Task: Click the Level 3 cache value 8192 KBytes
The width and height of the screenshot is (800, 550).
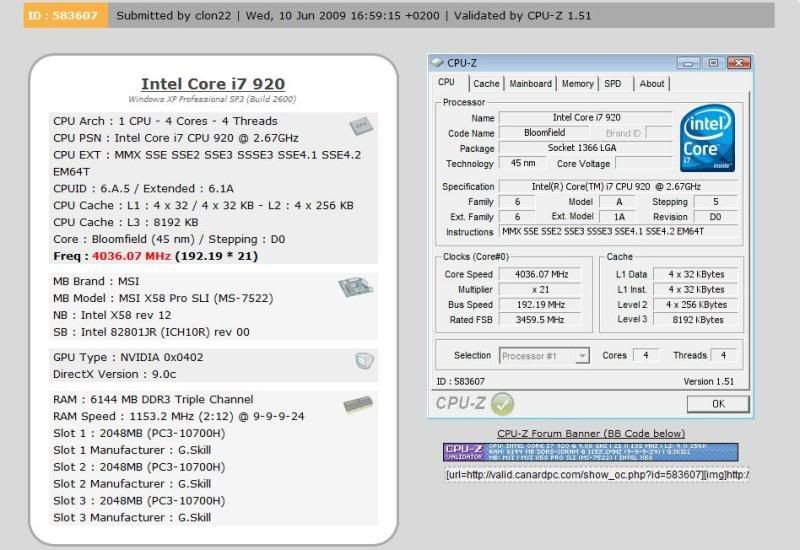Action: [x=696, y=320]
